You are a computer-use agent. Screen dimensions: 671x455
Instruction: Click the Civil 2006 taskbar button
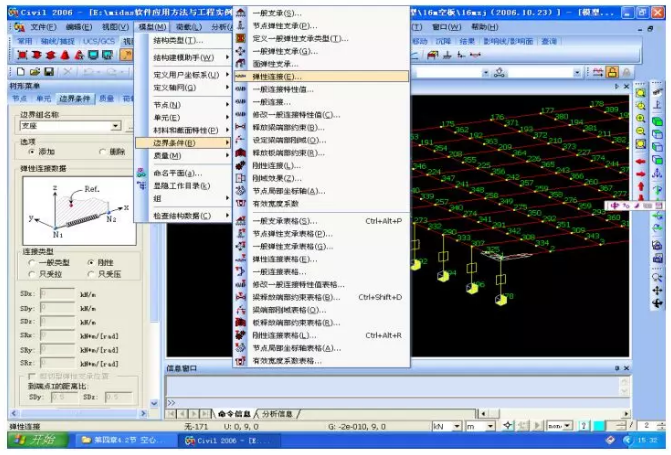click(229, 440)
